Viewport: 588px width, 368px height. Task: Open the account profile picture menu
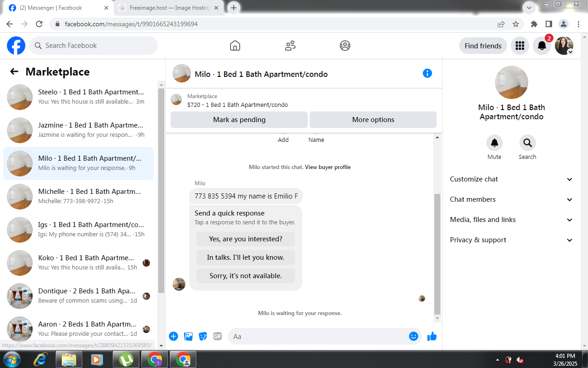click(564, 46)
